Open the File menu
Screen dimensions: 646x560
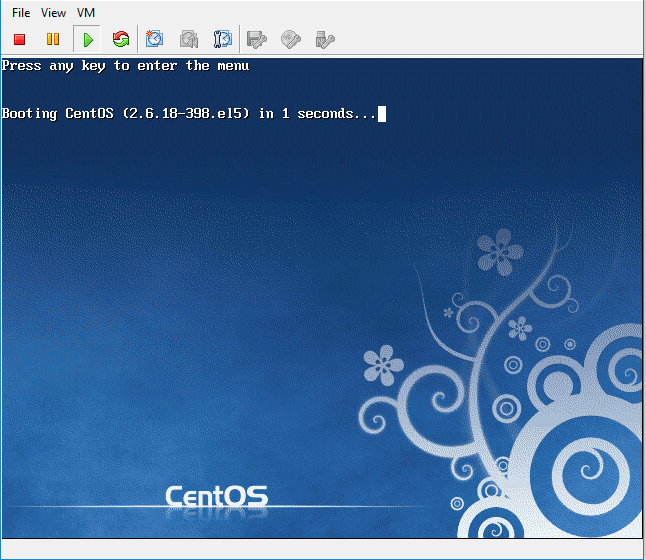pyautogui.click(x=21, y=13)
